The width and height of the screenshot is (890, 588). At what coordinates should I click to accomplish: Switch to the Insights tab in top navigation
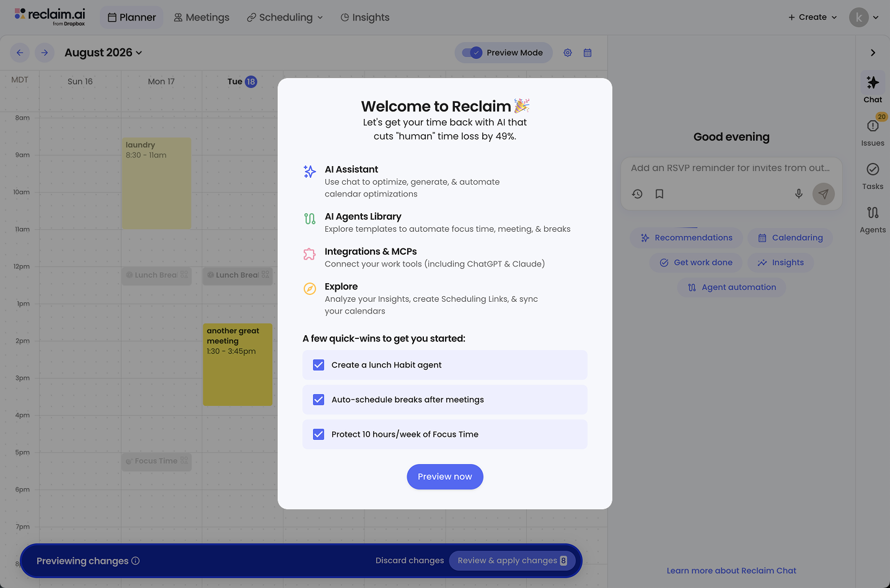click(365, 17)
